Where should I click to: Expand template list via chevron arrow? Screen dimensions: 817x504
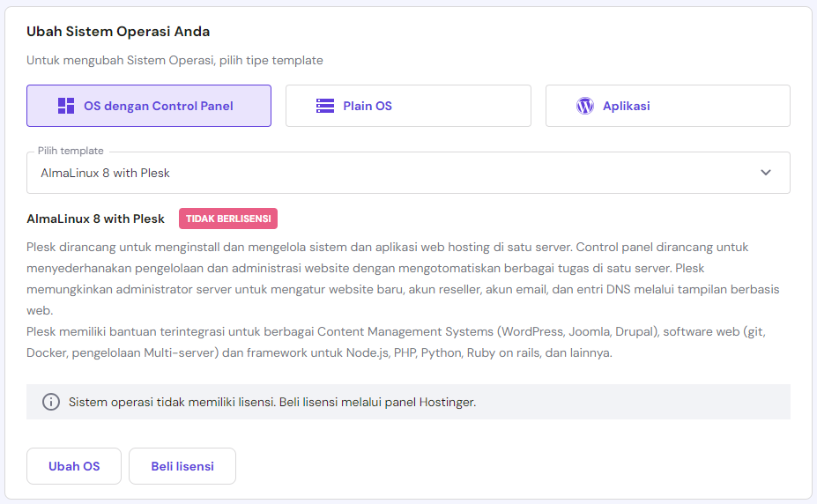point(765,173)
